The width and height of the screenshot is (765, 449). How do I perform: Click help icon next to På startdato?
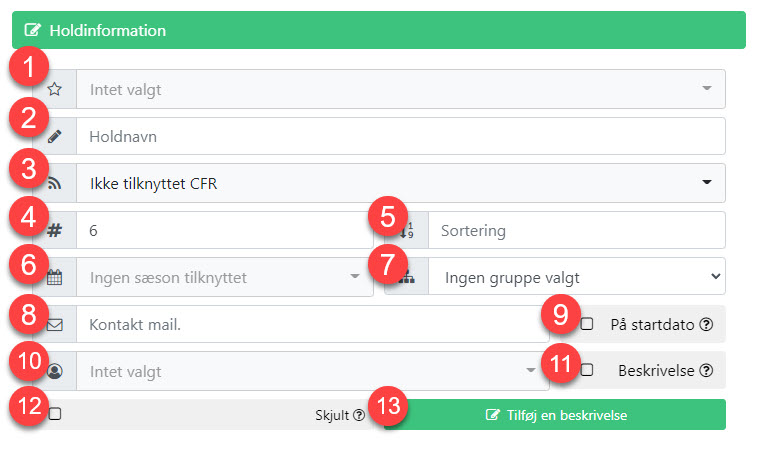[x=706, y=324]
